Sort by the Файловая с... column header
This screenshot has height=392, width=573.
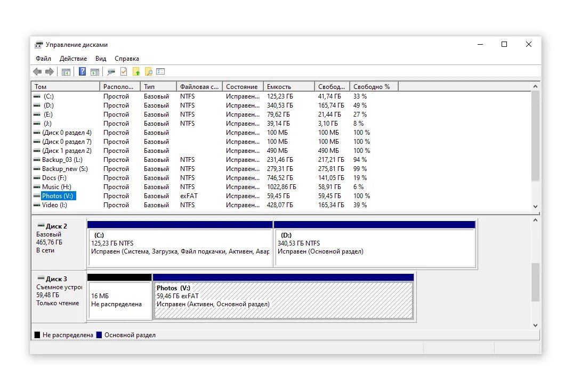pyautogui.click(x=199, y=86)
